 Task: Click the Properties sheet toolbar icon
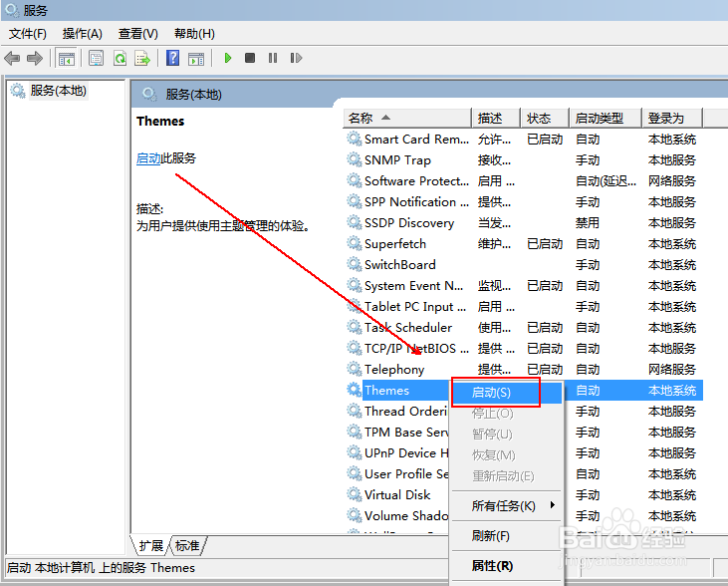click(97, 58)
